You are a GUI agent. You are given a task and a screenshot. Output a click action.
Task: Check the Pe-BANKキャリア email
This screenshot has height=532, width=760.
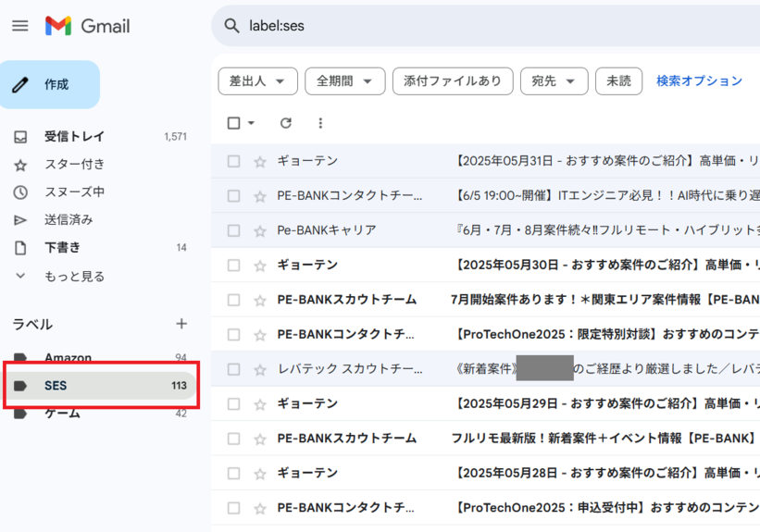point(233,230)
